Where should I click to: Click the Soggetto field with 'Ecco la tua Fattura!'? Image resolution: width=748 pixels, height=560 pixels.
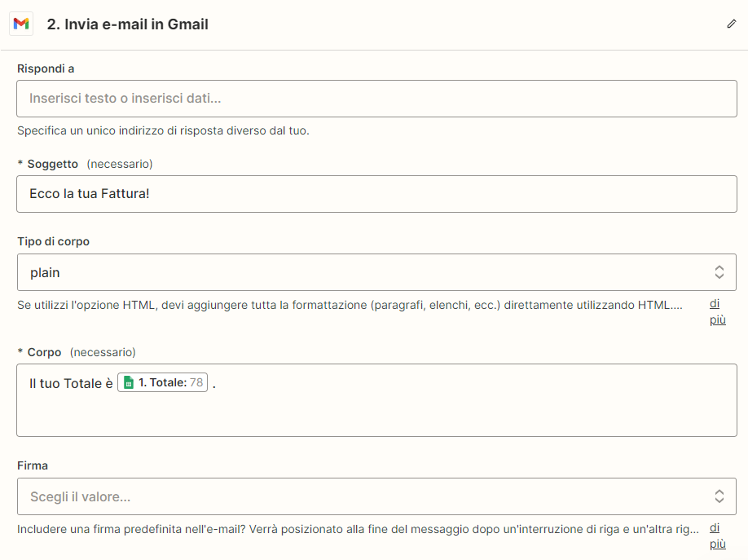click(x=376, y=194)
